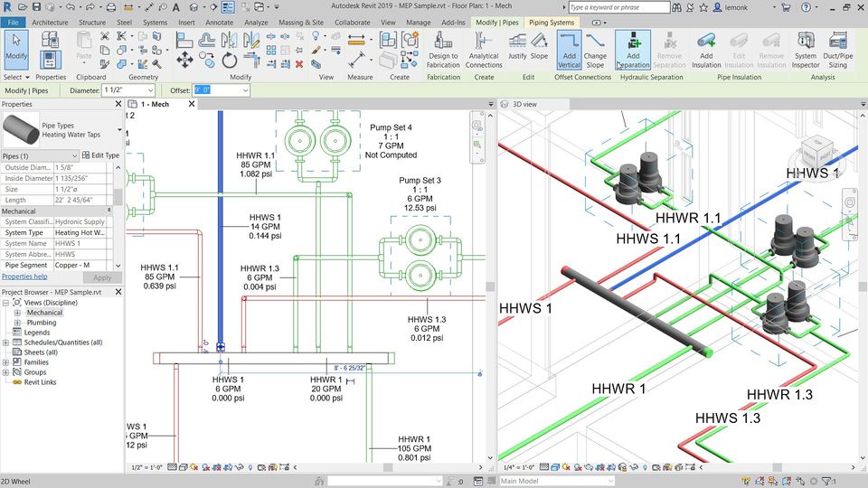Collapse the Mechanical properties section
The width and height of the screenshot is (868, 488).
pos(108,211)
